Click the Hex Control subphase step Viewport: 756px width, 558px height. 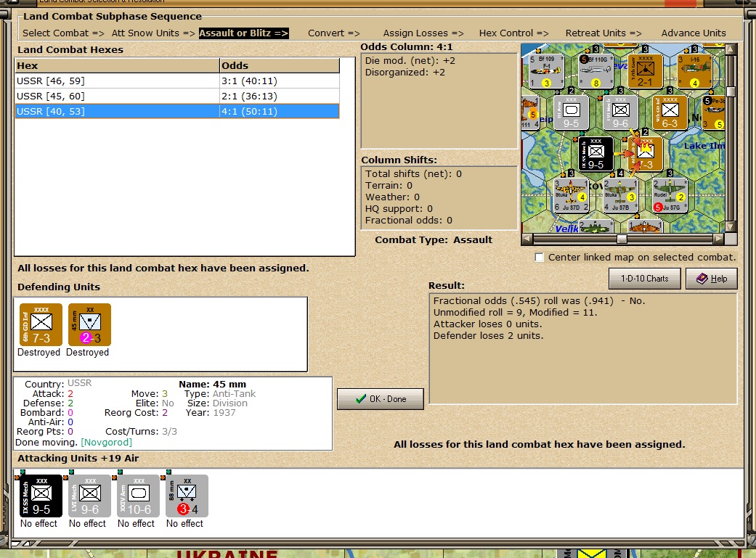[x=514, y=33]
